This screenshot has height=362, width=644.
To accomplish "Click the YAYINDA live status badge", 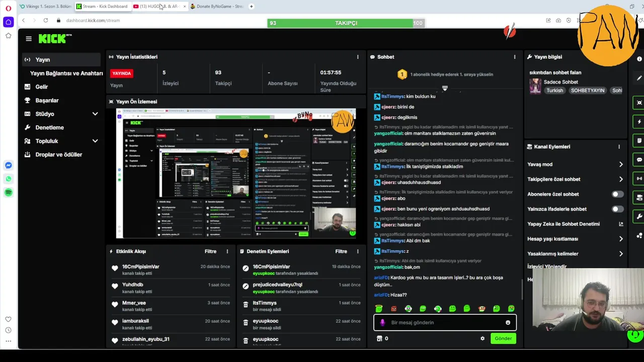I will point(121,73).
